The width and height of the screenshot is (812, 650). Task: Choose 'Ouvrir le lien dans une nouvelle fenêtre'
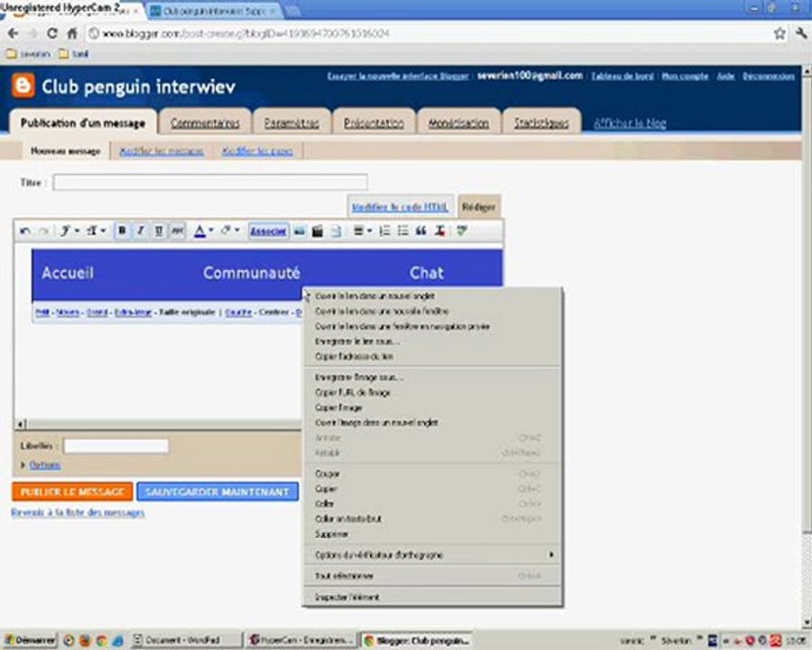point(432,311)
